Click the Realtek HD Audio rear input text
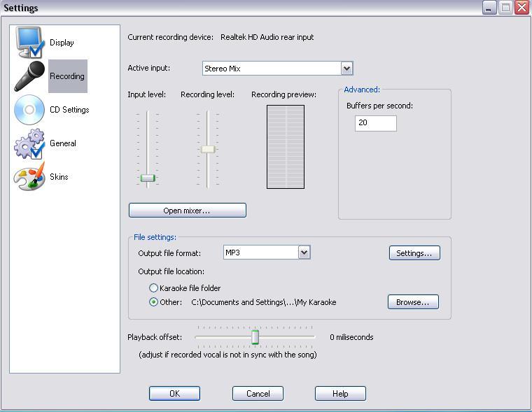 tap(267, 37)
